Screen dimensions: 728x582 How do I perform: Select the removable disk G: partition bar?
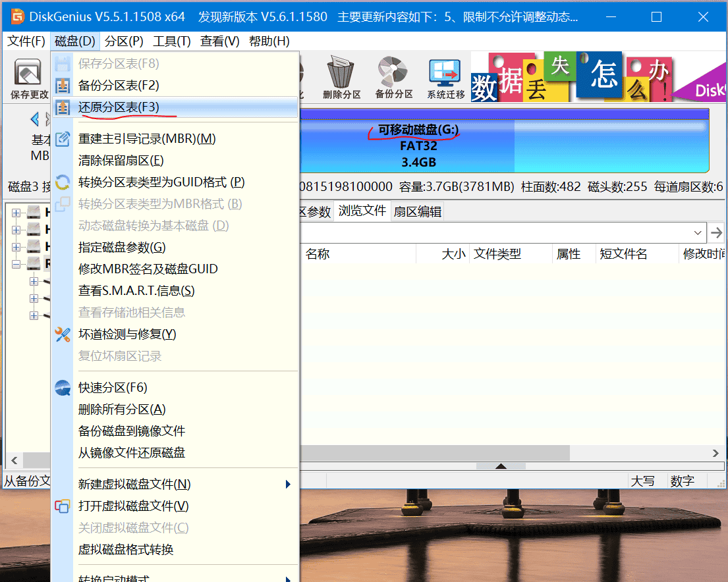(x=418, y=146)
